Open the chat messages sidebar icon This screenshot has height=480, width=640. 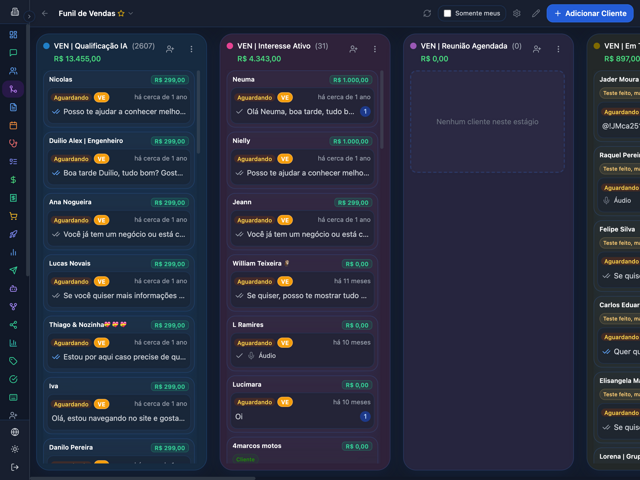[13, 53]
